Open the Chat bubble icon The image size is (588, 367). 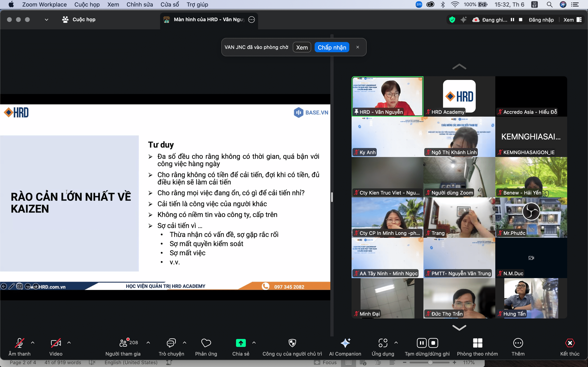(x=171, y=343)
